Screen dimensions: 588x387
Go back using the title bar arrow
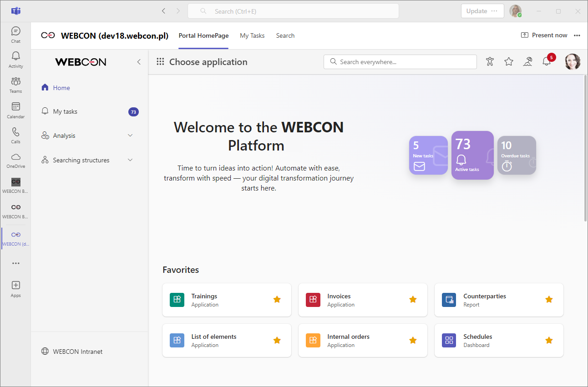coord(163,11)
